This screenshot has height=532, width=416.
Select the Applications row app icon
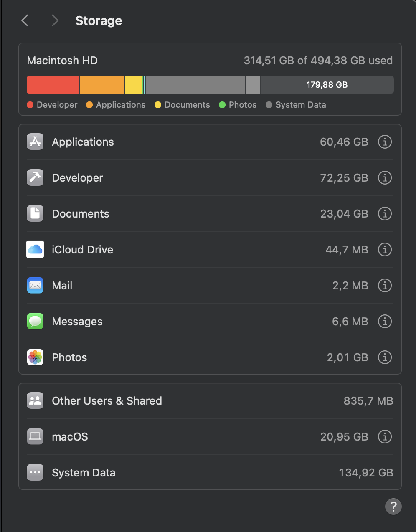[x=35, y=142]
